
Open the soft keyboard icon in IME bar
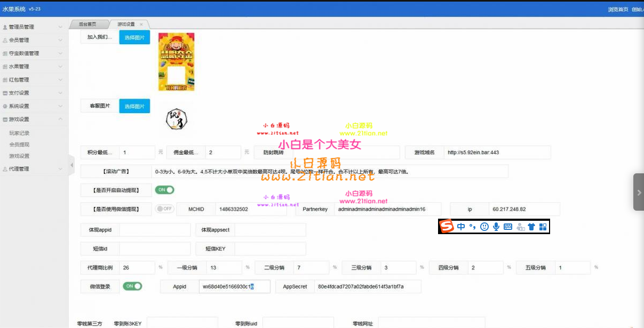pyautogui.click(x=508, y=227)
